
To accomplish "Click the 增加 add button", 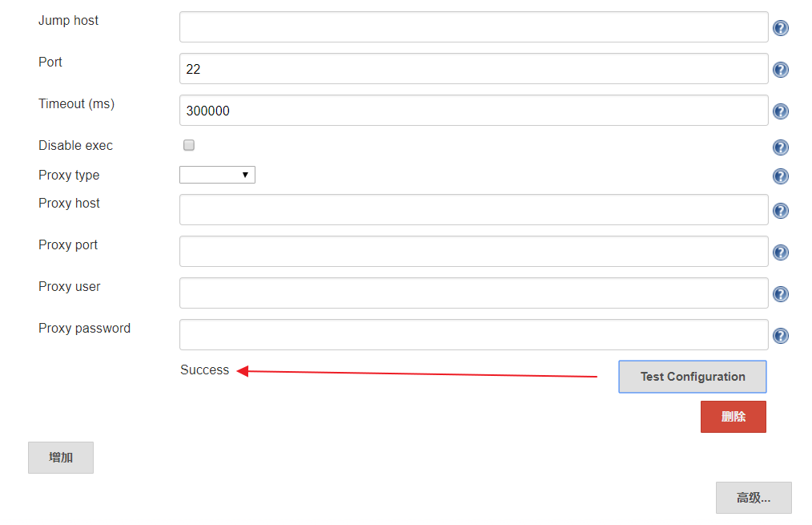I will pos(61,458).
